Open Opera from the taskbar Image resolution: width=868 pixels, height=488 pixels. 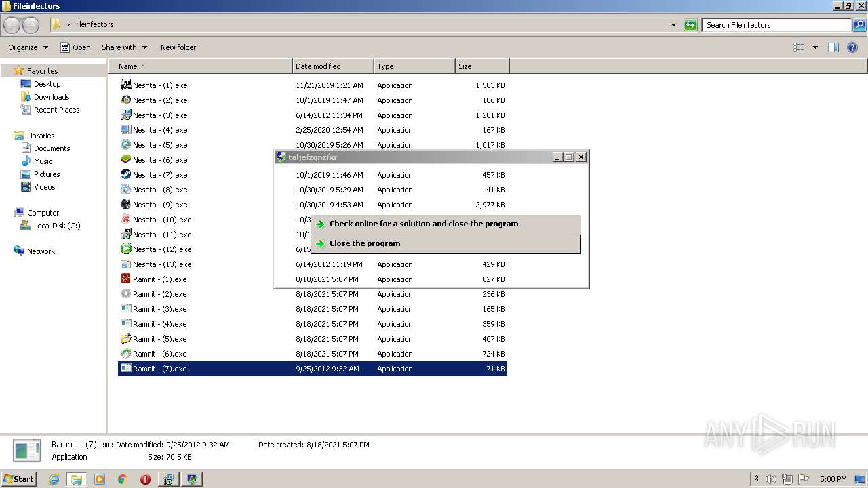point(145,479)
